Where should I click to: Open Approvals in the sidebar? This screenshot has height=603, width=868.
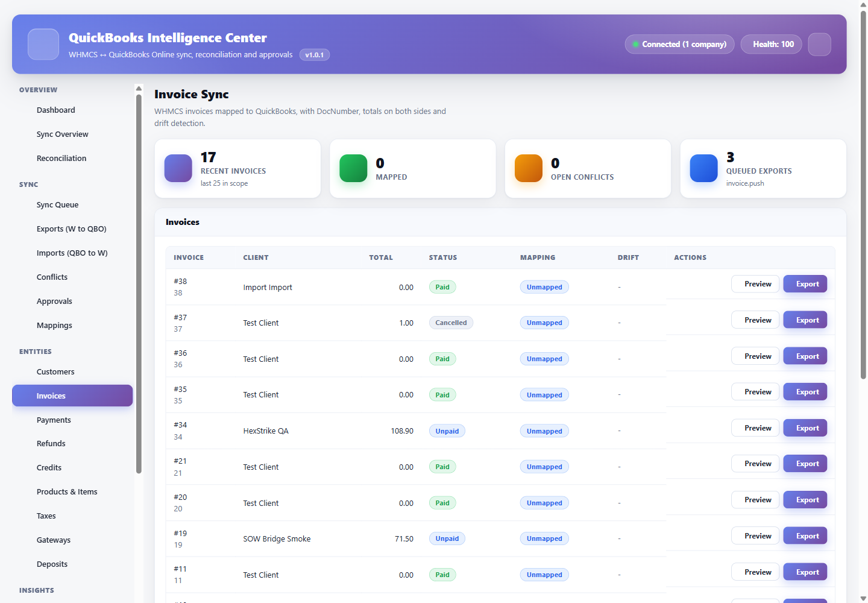72,301
